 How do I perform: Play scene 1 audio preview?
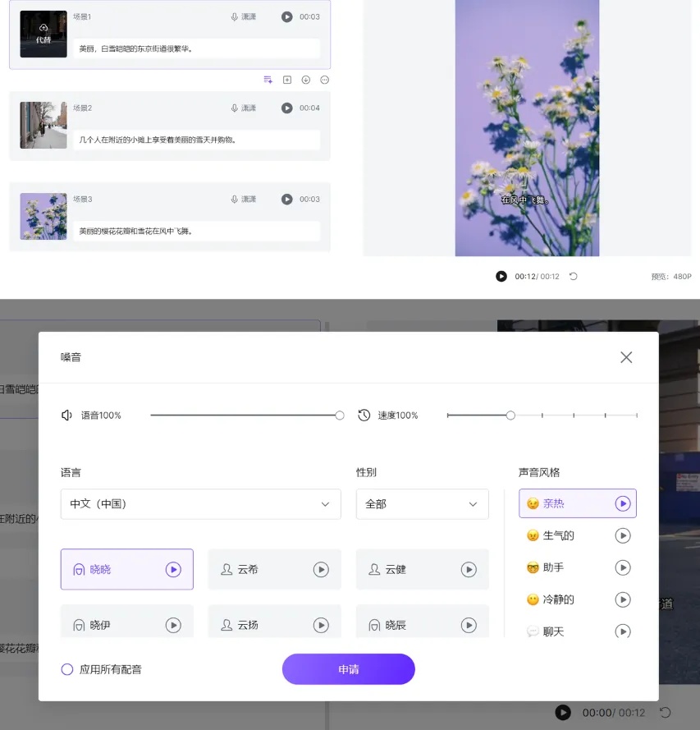[287, 16]
